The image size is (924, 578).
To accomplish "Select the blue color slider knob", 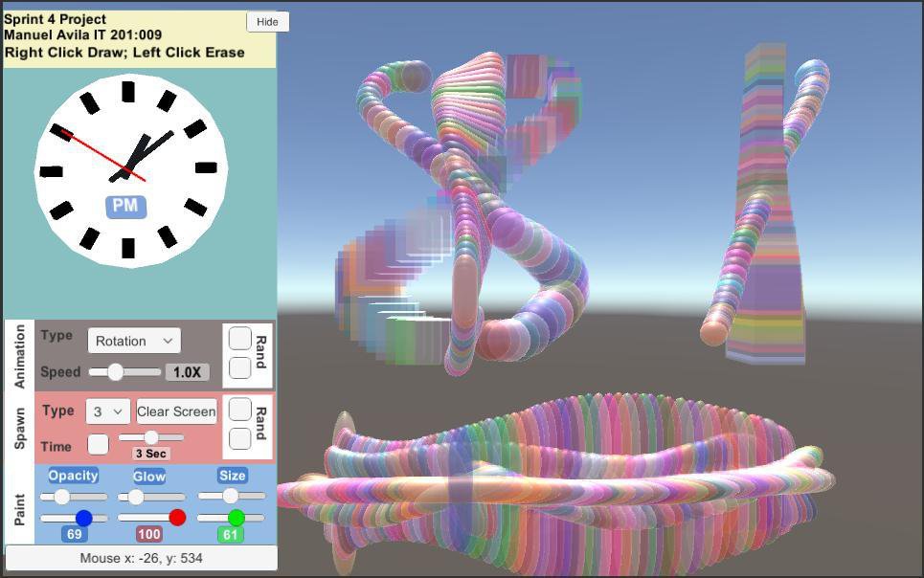I will (x=83, y=518).
